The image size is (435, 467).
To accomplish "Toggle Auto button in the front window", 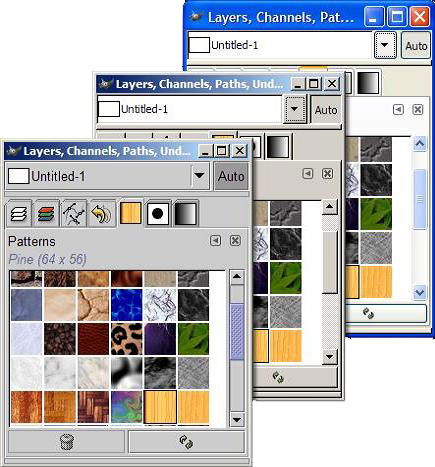I will (231, 176).
